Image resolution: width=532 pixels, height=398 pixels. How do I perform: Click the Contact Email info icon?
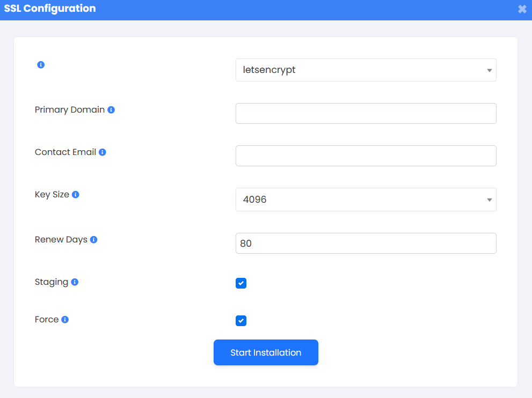point(102,152)
